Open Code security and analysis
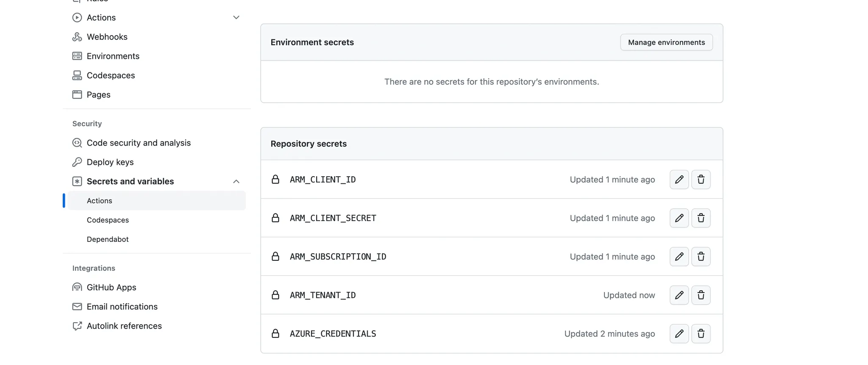Image resolution: width=868 pixels, height=365 pixels. 139,143
